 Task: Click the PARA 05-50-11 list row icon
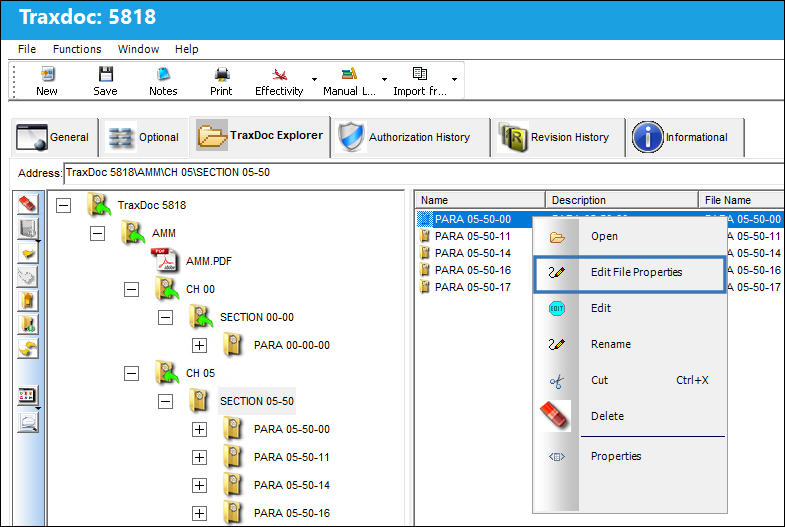(425, 236)
